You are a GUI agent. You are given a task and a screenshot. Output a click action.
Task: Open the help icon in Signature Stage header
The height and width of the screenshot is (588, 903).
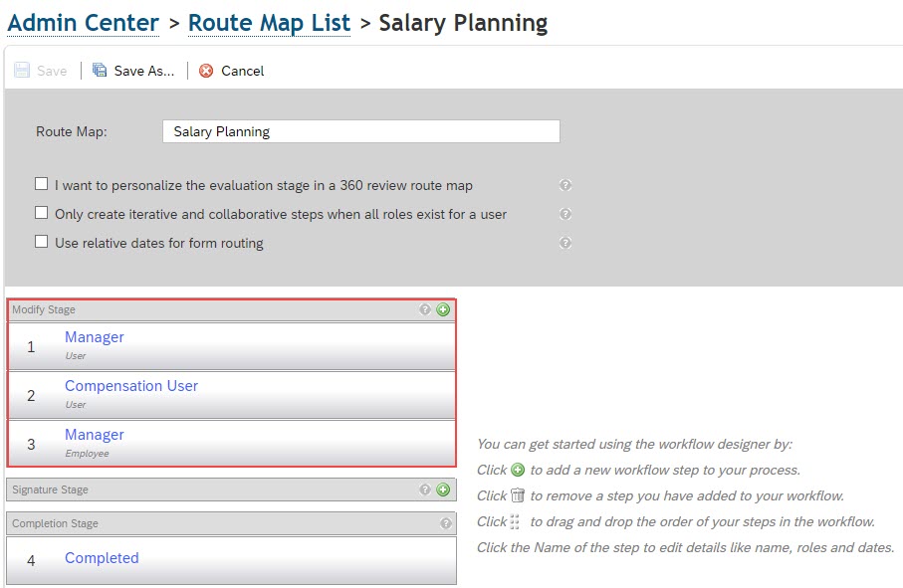click(x=425, y=490)
